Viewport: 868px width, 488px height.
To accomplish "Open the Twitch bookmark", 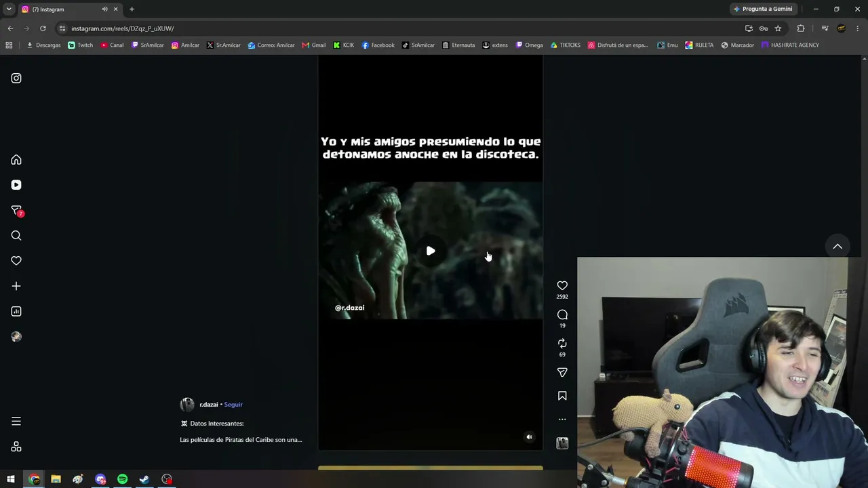I will [x=81, y=45].
